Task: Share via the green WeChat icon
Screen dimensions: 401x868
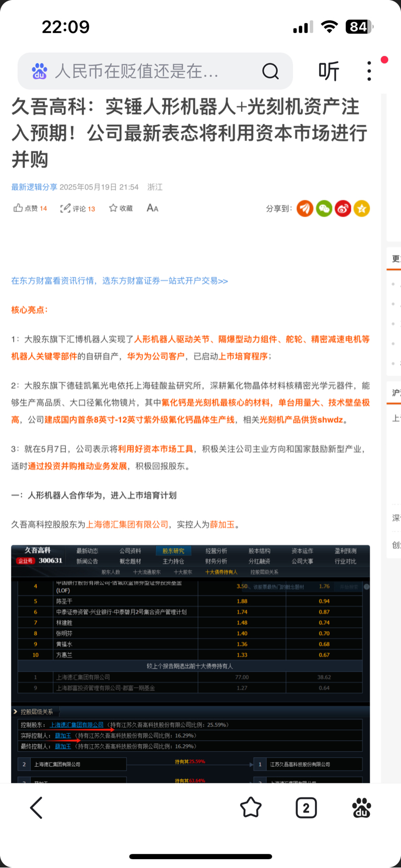Action: pos(324,208)
